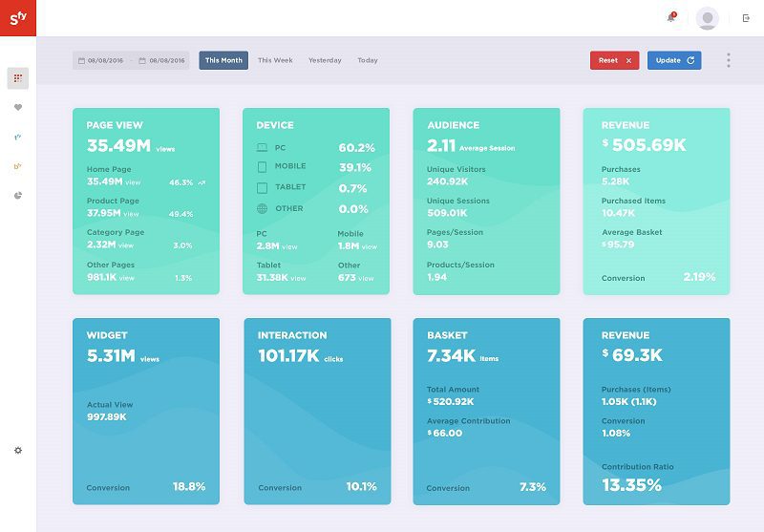This screenshot has width=764, height=532.
Task: Click the red Sfy logo
Action: [17, 18]
